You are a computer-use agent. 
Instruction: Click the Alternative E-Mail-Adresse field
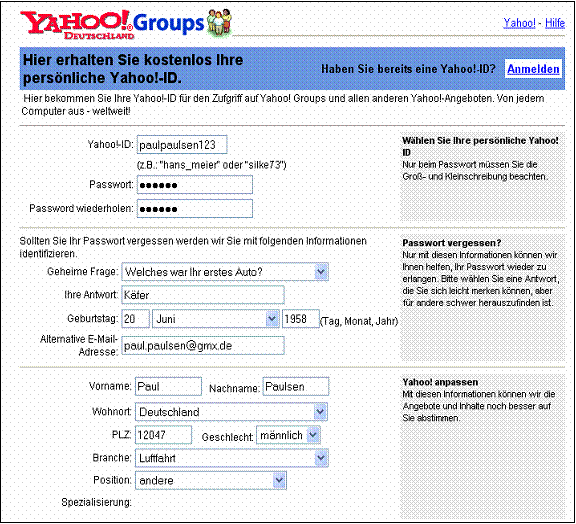(x=203, y=345)
